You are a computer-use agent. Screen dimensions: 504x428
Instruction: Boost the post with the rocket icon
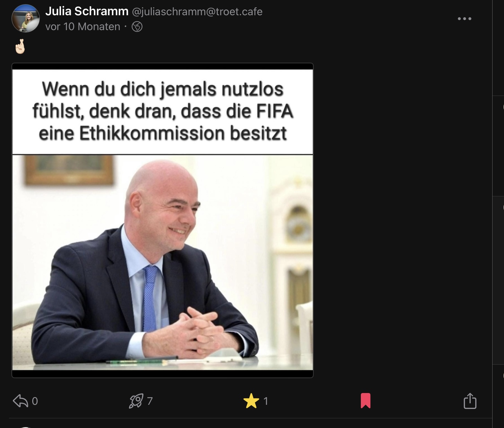pos(136,401)
